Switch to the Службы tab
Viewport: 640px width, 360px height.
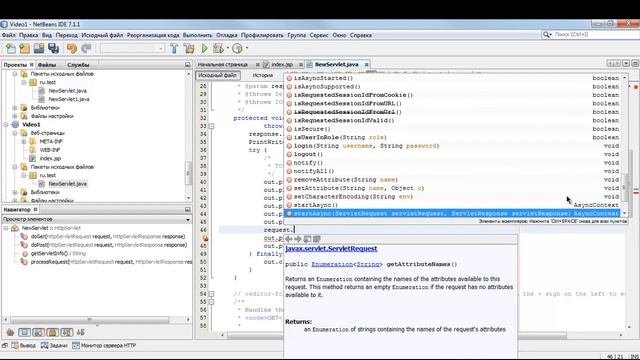pyautogui.click(x=78, y=65)
